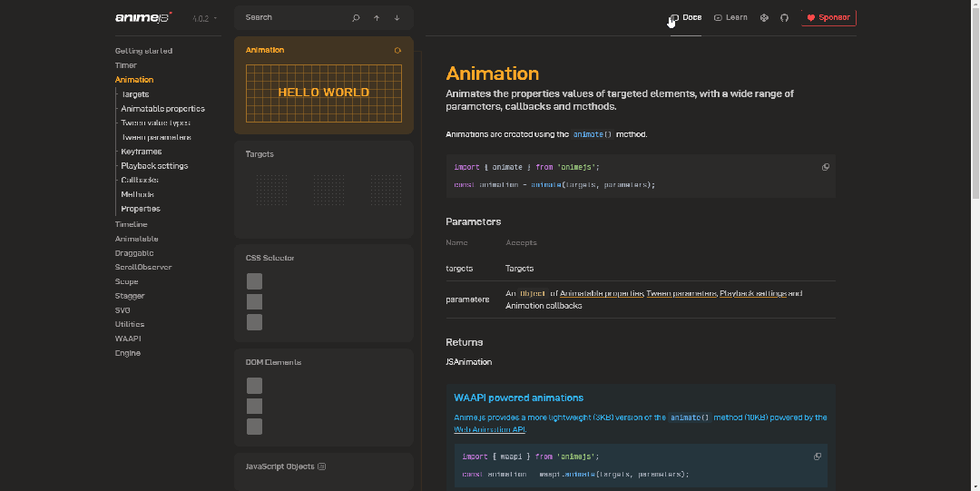980x491 pixels.
Task: Open Timeline in sidebar
Action: click(x=132, y=224)
